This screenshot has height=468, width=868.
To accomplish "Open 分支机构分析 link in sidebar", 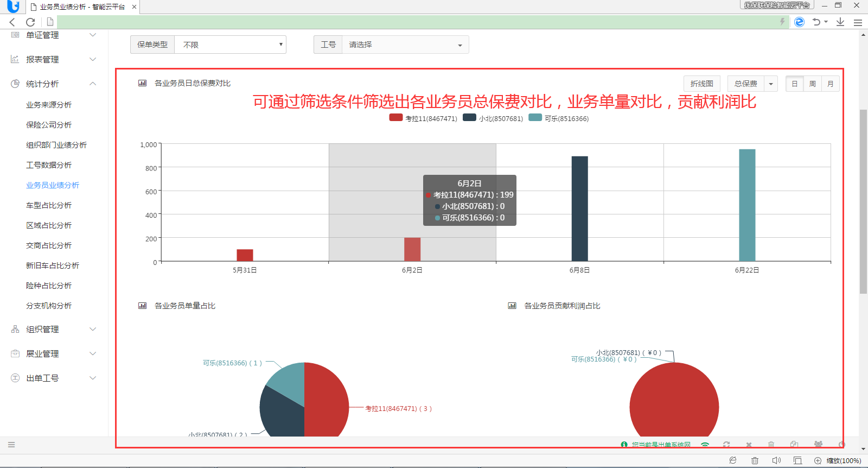I will coord(49,306).
